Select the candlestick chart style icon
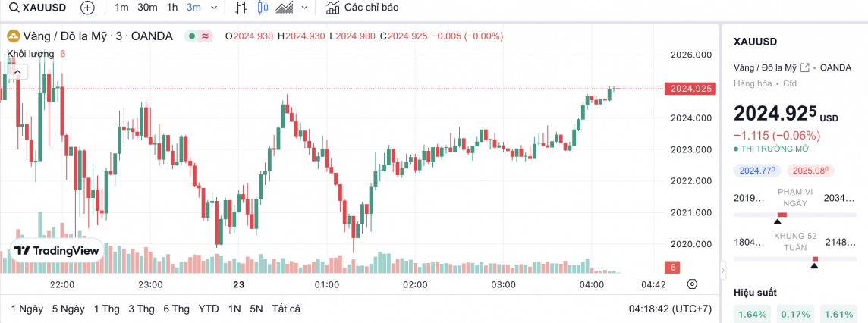The height and width of the screenshot is (323, 868). pyautogui.click(x=263, y=8)
